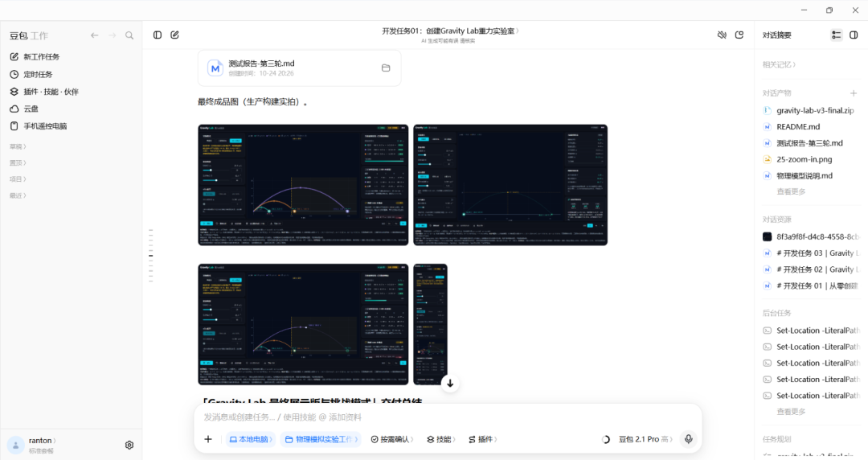The width and height of the screenshot is (868, 460).
Task: Click the conversation outline marker strip
Action: pos(150,256)
